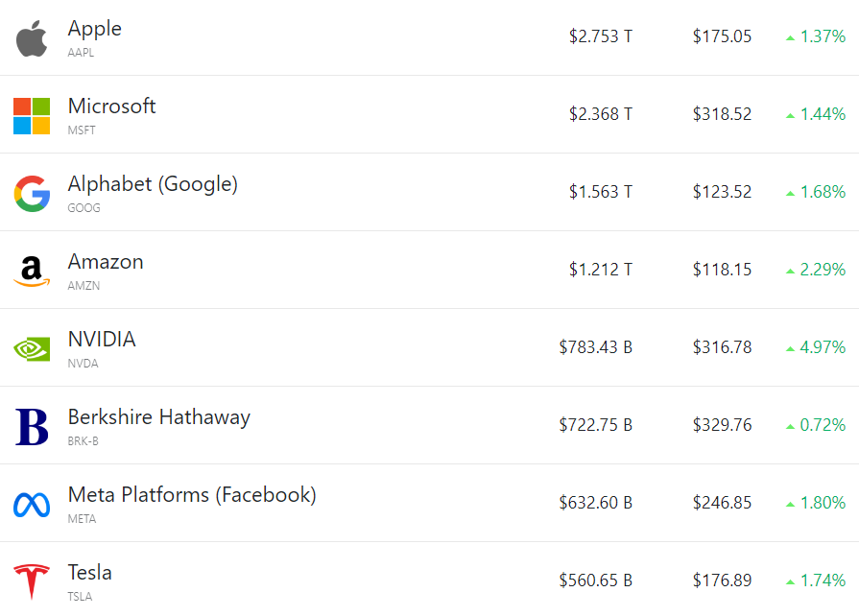Open the Meta Platforms (Facebook) link
This screenshot has height=616, width=859.
point(192,495)
